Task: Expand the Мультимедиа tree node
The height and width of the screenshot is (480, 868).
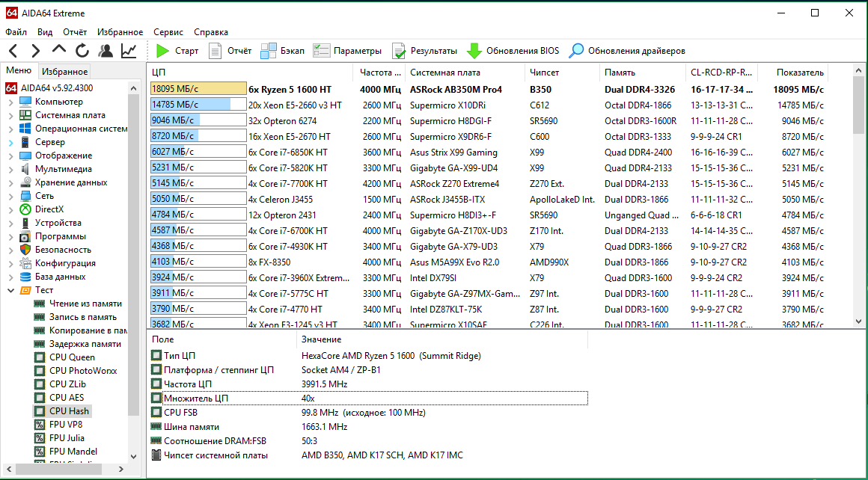Action: 11,169
